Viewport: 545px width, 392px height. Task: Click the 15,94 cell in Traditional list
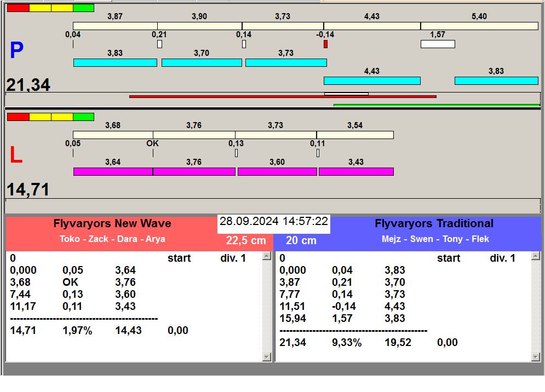point(293,318)
